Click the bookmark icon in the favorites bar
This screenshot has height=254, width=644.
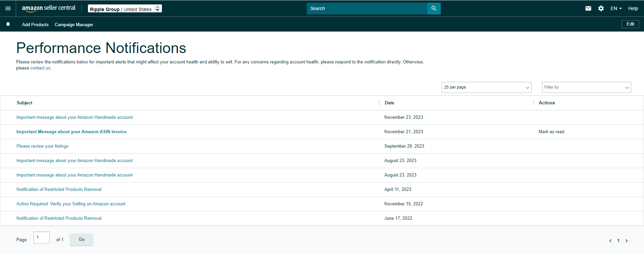coord(8,24)
